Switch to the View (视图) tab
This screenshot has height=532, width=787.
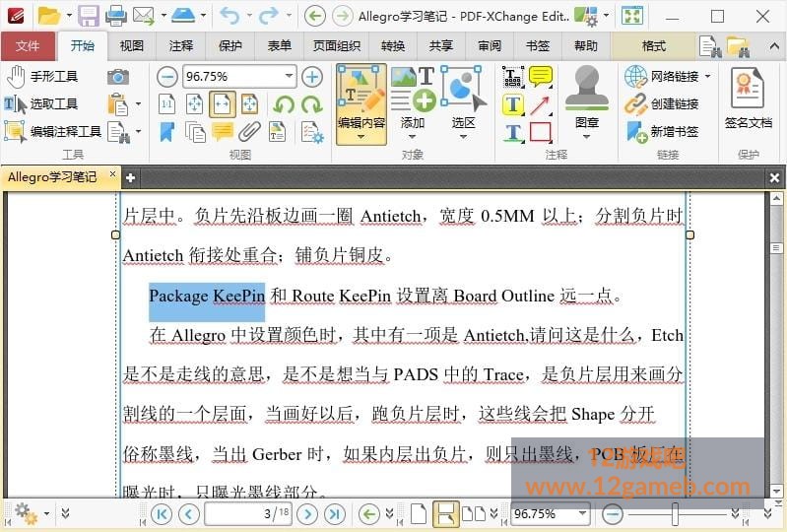tap(132, 45)
